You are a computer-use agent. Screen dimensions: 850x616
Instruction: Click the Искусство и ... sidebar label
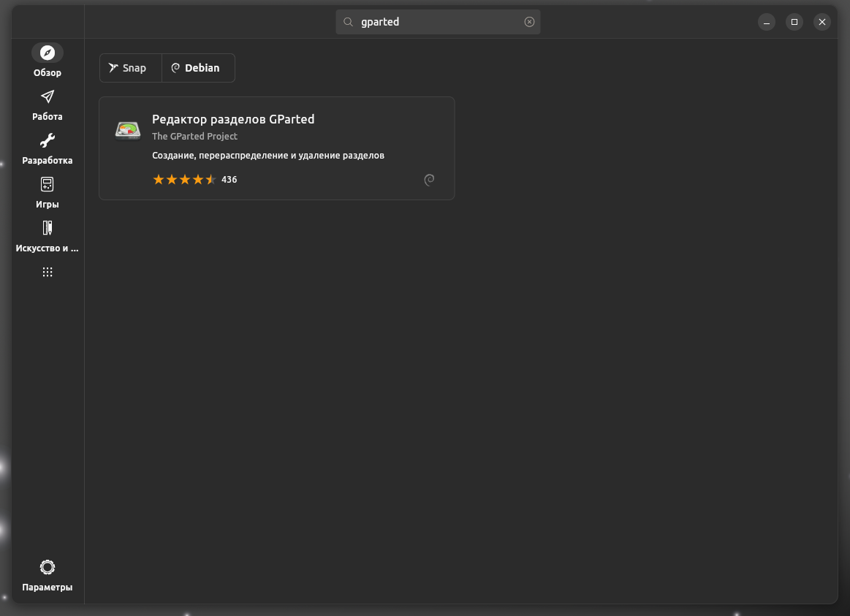[x=48, y=248]
